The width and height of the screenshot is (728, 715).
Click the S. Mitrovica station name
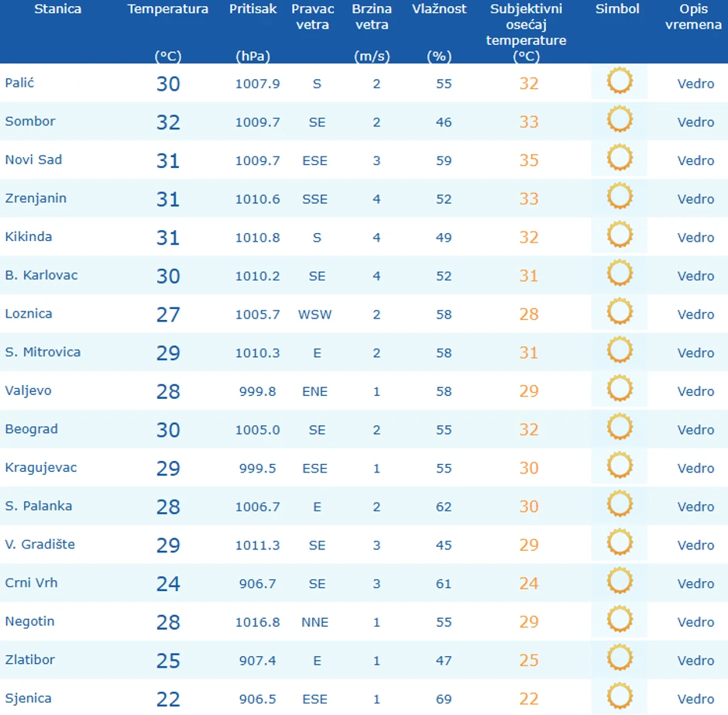click(43, 352)
